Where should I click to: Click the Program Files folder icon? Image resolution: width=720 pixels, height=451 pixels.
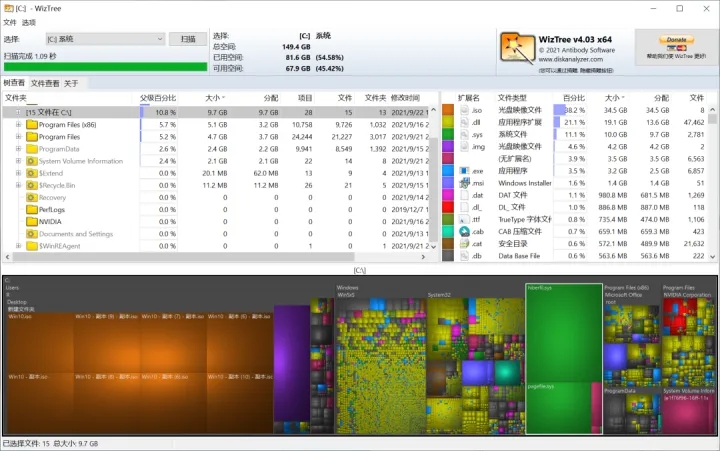(32, 137)
